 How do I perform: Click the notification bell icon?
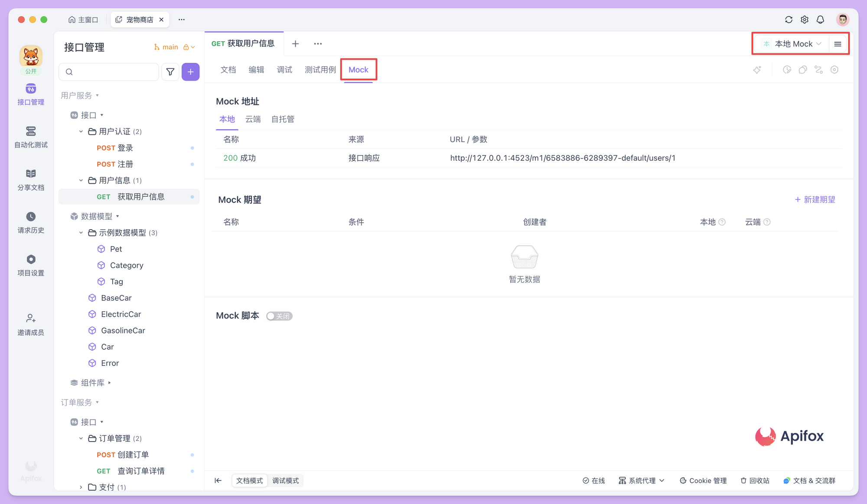pos(820,20)
